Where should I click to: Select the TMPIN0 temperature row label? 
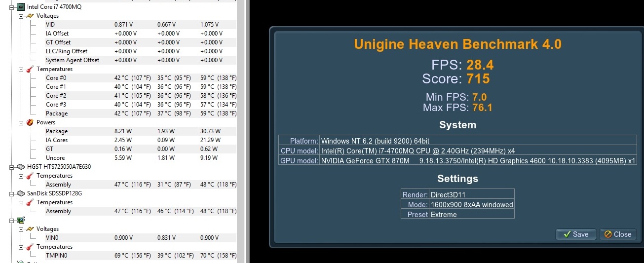coord(56,256)
